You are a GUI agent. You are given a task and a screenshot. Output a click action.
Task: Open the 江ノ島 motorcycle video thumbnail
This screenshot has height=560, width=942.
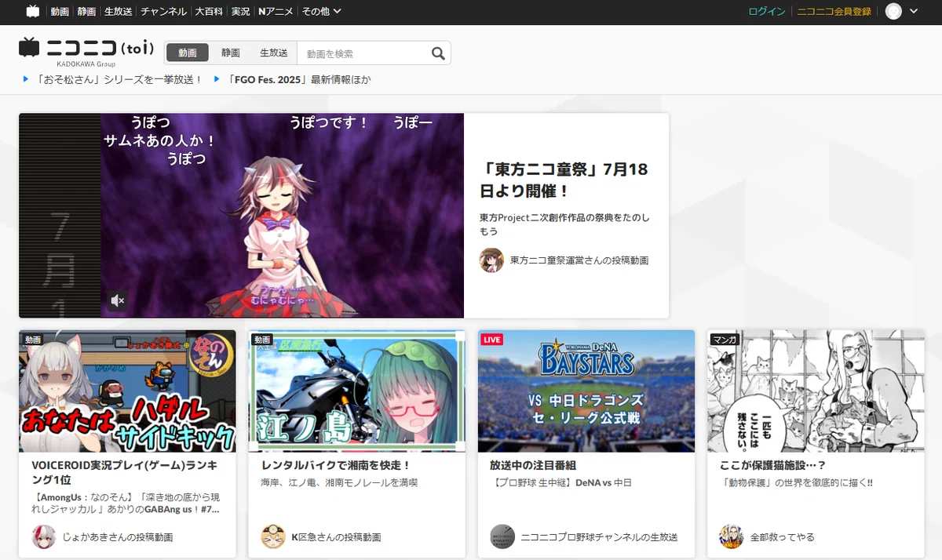356,391
